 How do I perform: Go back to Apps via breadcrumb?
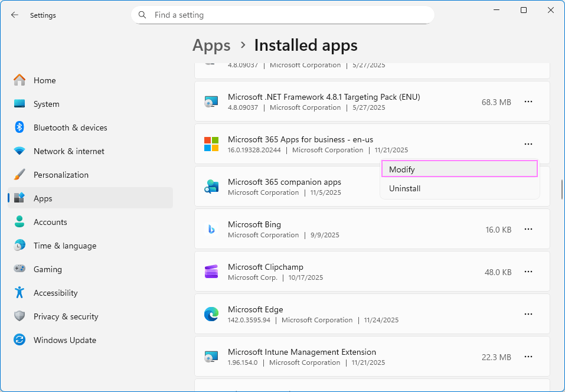[x=211, y=45]
